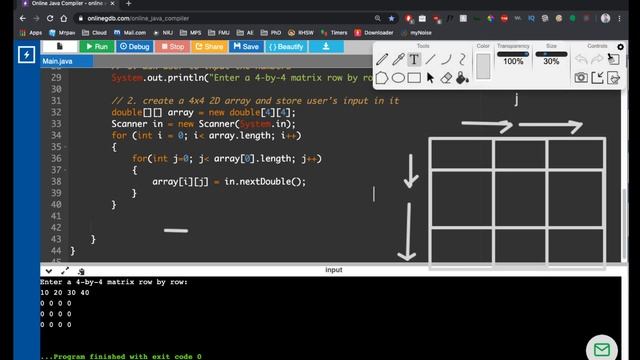Screen dimensions: 640x360
Task: Click the onlinegdb.com address bar
Action: (x=229, y=18)
